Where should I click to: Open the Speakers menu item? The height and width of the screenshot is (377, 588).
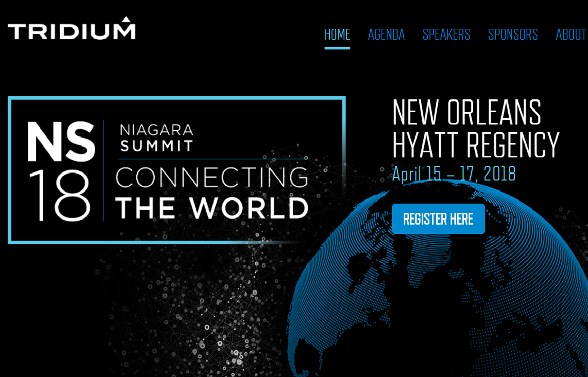click(446, 34)
